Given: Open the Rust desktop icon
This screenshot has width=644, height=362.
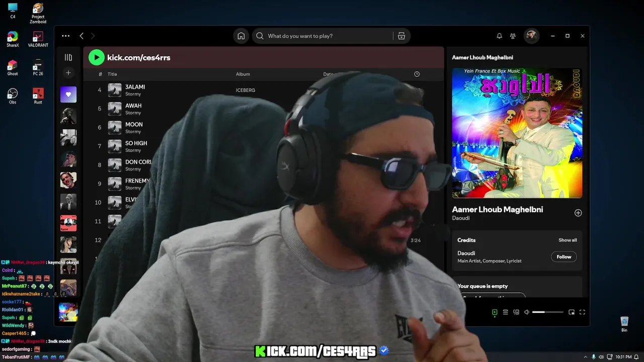Looking at the screenshot, I should click(x=38, y=97).
